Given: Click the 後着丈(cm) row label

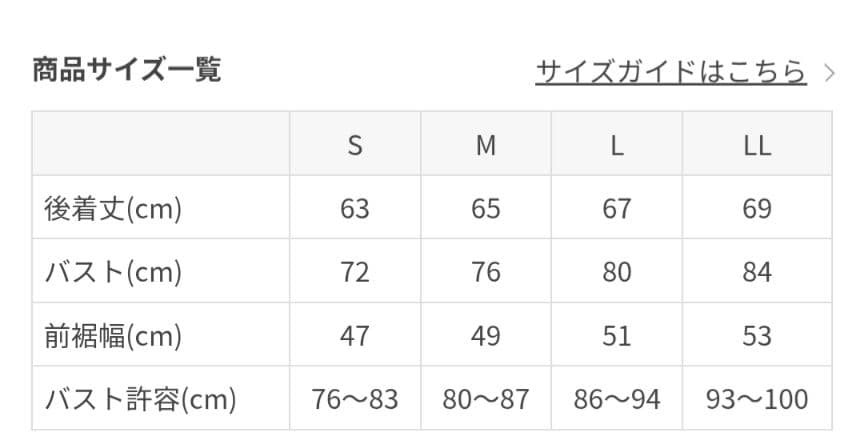Looking at the screenshot, I should coord(113,208).
